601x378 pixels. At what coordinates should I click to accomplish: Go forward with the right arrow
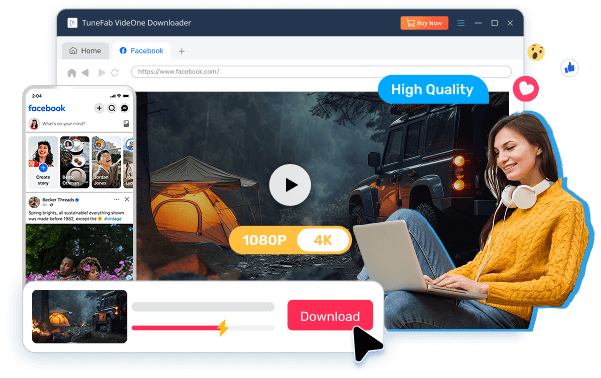pyautogui.click(x=102, y=72)
